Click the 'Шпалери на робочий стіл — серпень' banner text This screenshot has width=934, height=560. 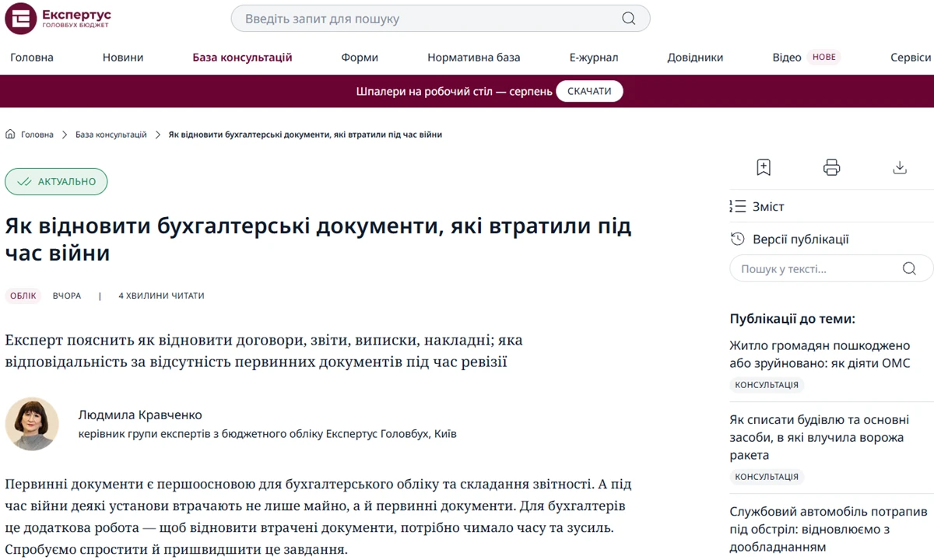(455, 91)
